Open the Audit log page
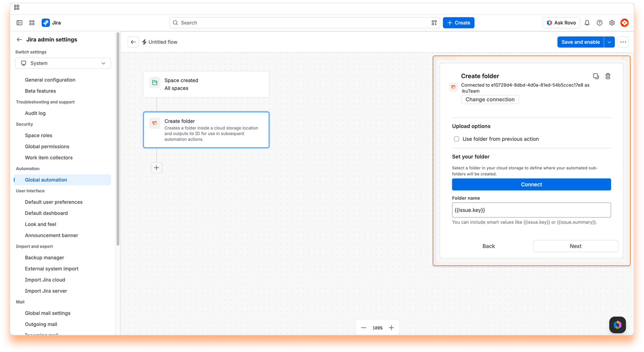This screenshot has height=352, width=644. [35, 113]
